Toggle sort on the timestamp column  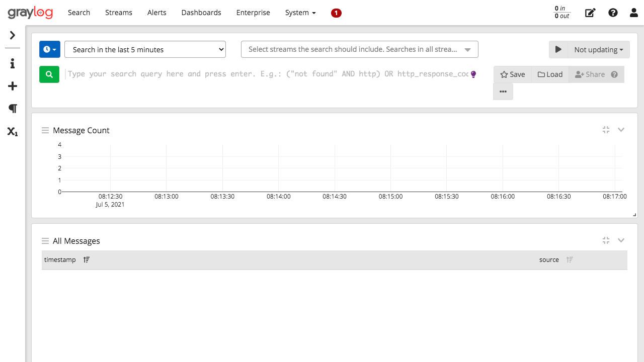(x=87, y=260)
